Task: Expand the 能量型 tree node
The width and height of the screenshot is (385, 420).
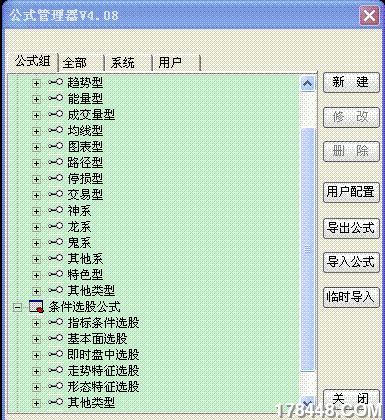Action: coord(36,99)
